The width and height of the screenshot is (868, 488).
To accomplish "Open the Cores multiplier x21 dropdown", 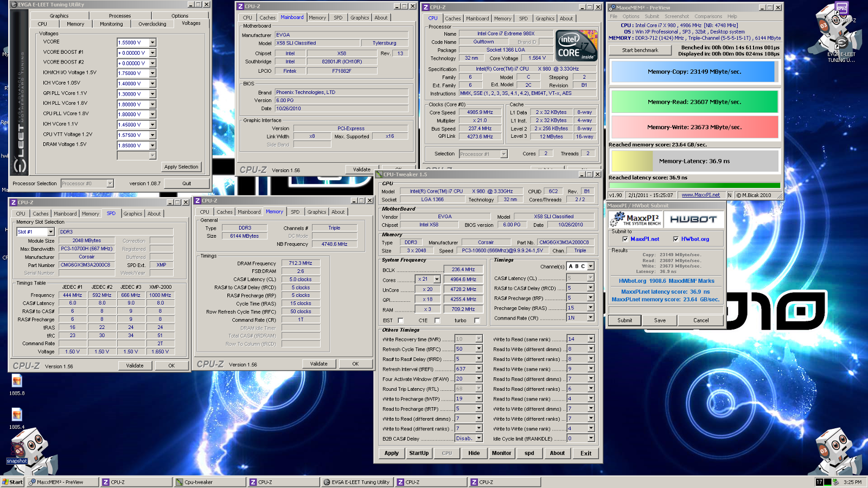I will [x=437, y=279].
